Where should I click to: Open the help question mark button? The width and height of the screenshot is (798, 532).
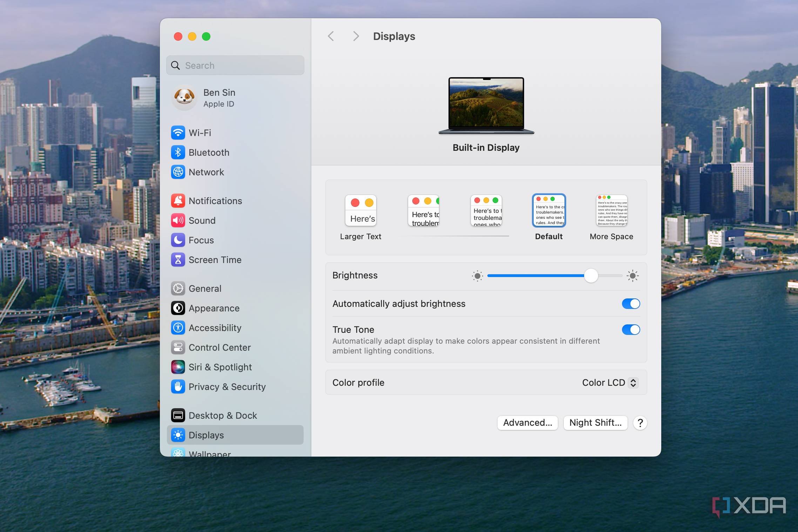pos(640,423)
